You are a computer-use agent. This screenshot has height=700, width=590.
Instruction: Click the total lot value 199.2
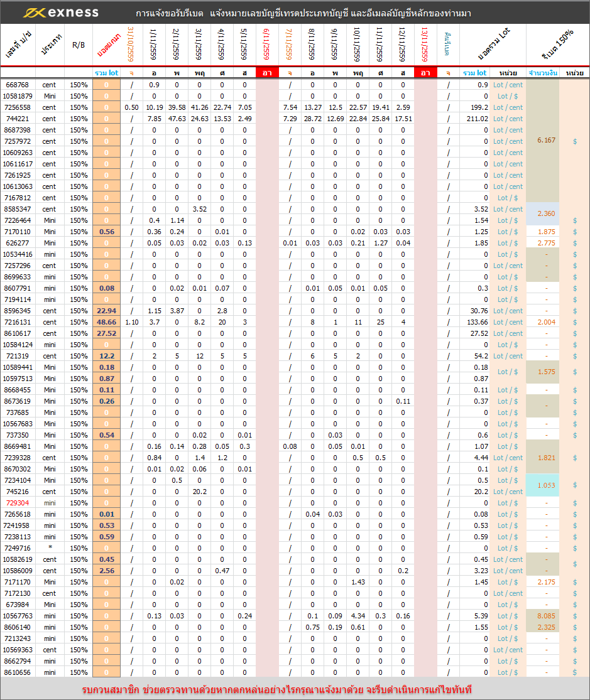click(479, 107)
